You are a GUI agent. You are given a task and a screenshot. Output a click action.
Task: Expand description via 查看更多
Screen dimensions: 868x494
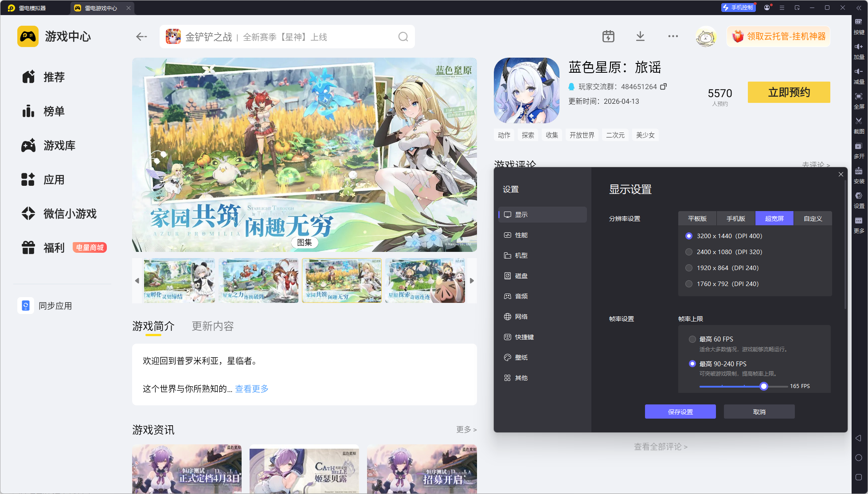(x=251, y=389)
